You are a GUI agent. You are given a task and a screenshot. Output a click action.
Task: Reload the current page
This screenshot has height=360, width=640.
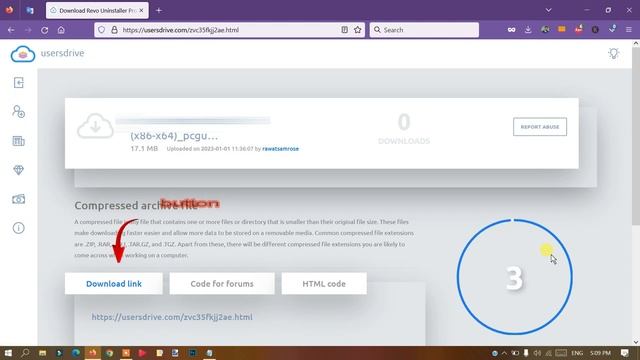click(44, 30)
